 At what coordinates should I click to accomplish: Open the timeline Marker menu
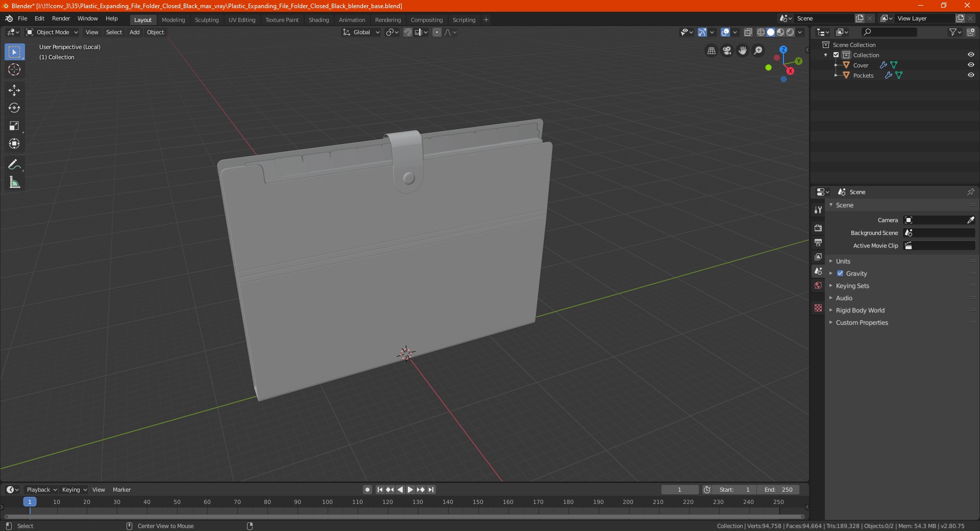(x=121, y=490)
